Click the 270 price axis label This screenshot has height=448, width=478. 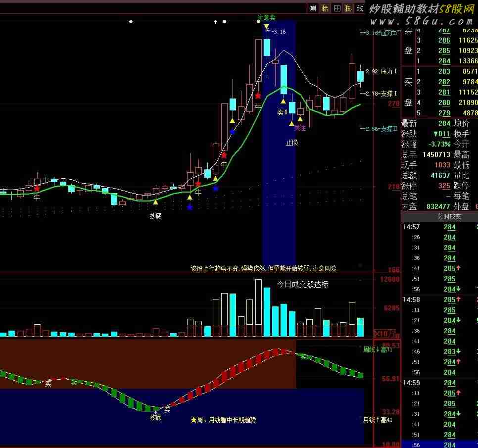tap(393, 103)
